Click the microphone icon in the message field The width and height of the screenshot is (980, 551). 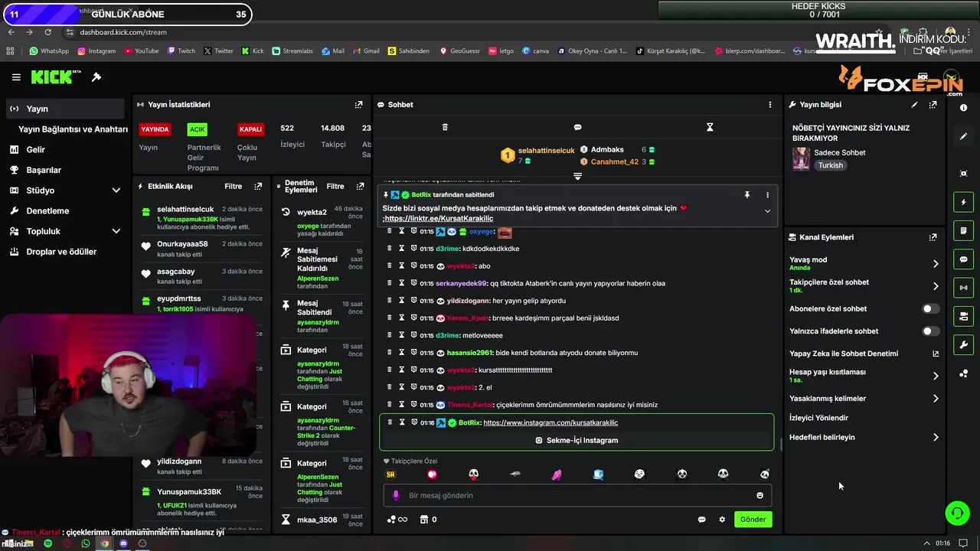tap(396, 495)
